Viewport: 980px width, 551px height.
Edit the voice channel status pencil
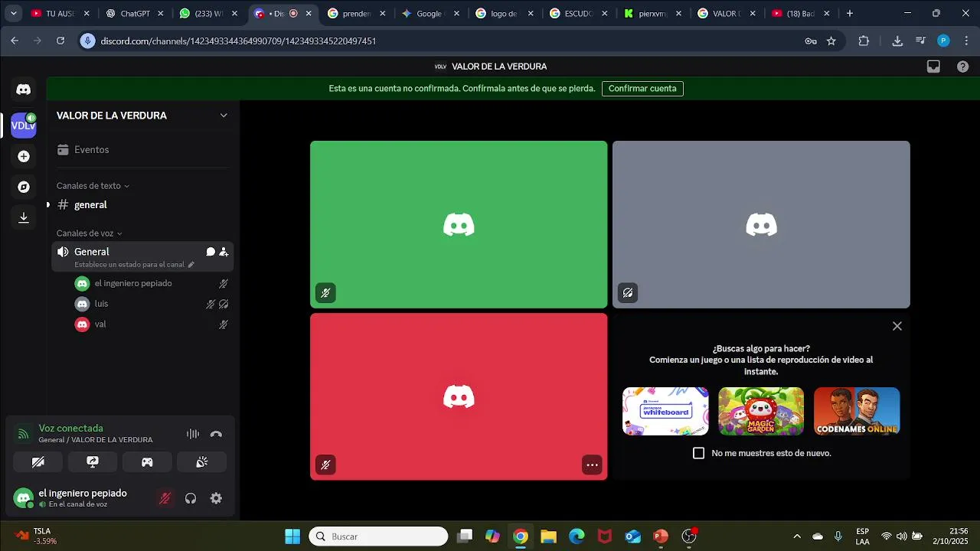click(191, 265)
